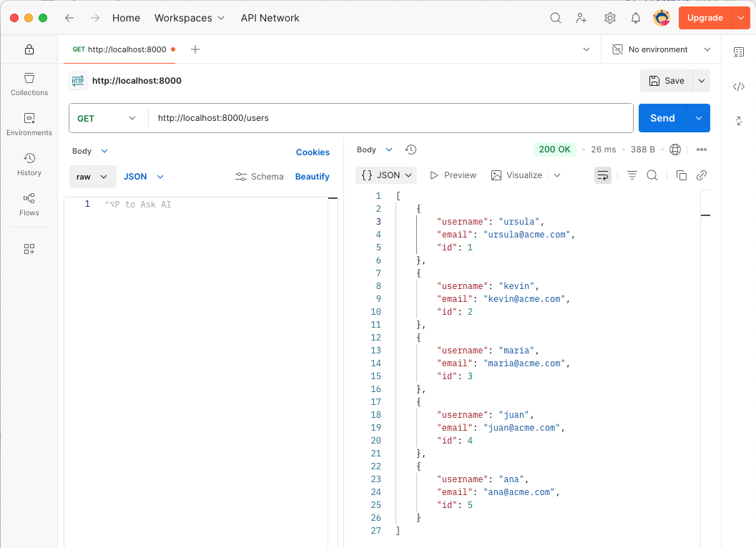Click the expand arrows icon in right sidebar
This screenshot has height=548, width=756.
tap(739, 121)
